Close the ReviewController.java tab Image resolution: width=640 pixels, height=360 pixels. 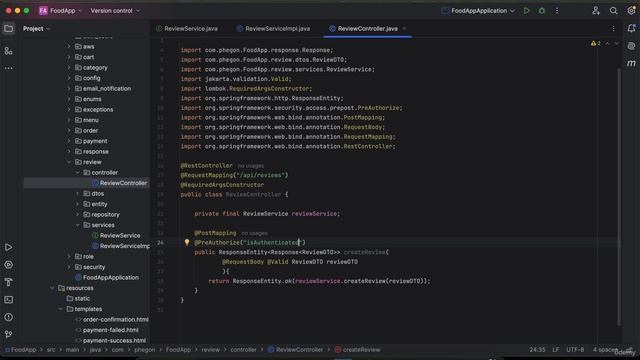coord(404,29)
